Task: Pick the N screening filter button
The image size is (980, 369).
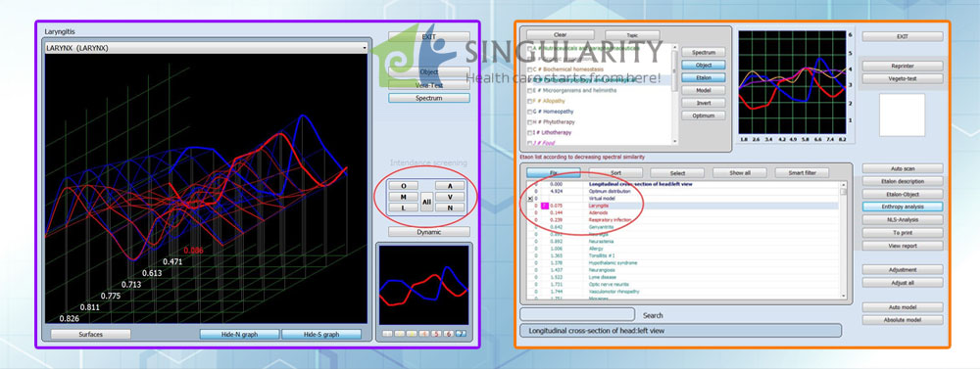Action: (450, 208)
